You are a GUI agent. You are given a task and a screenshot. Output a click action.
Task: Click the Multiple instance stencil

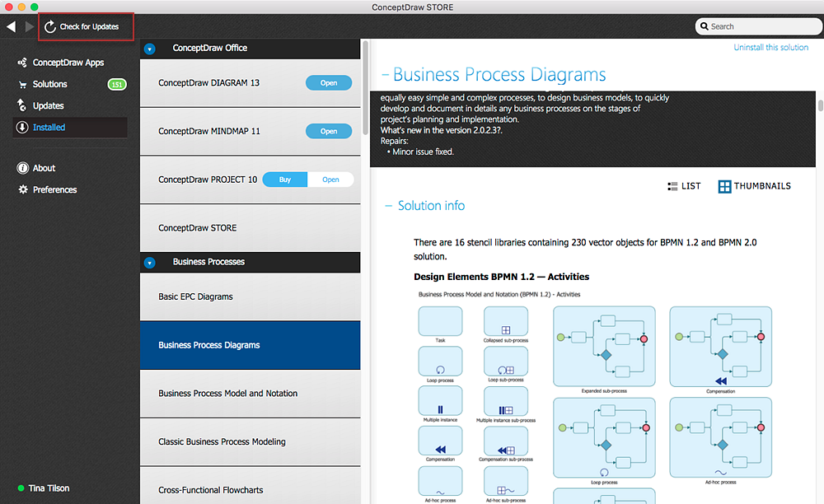click(x=440, y=401)
